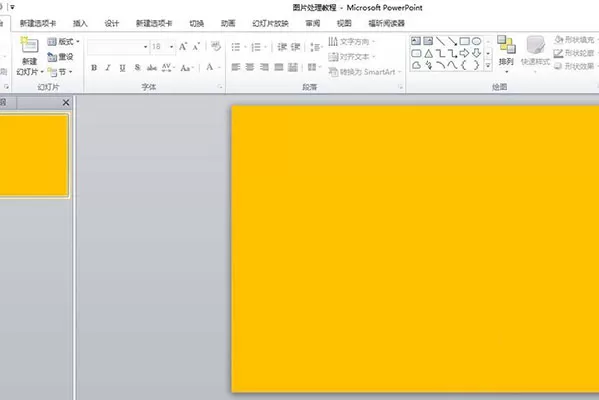Expand the shapes gallery More button
This screenshot has height=400, width=599.
point(488,66)
